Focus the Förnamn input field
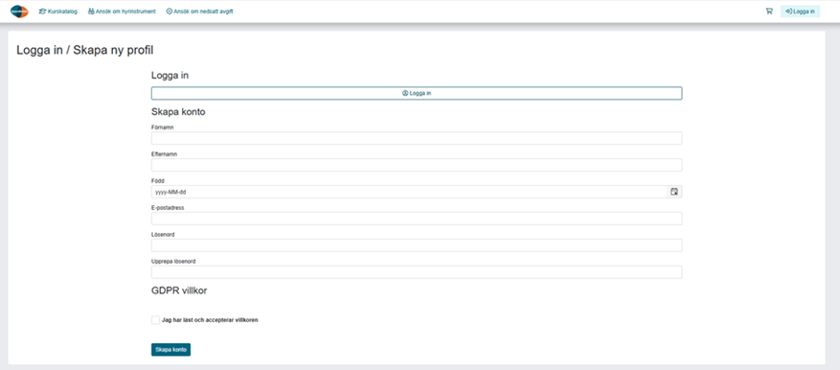 tap(416, 138)
